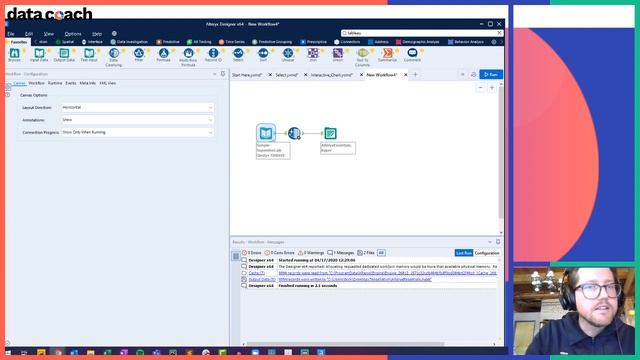640x360 pixels.
Task: Click the Output Data node on canvas
Action: point(330,133)
